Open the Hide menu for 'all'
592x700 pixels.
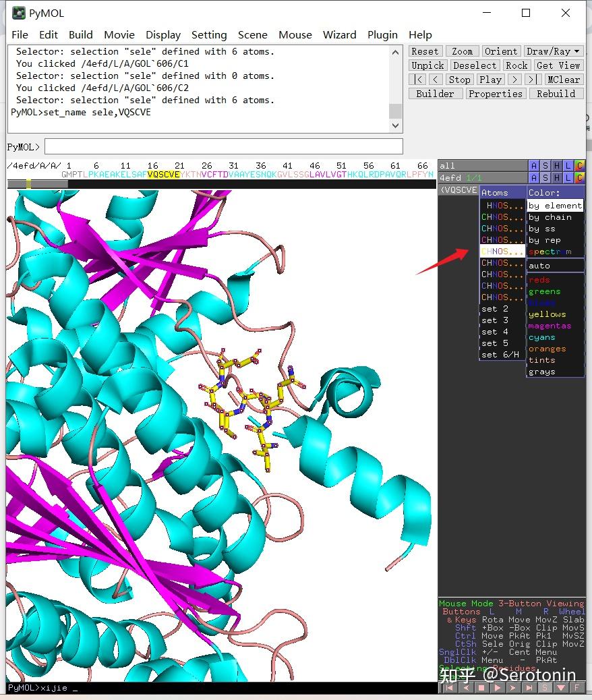(556, 166)
